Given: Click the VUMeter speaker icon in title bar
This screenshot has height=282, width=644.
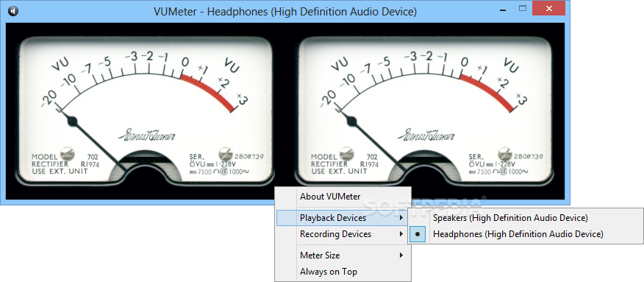Looking at the screenshot, I should pos(13,11).
